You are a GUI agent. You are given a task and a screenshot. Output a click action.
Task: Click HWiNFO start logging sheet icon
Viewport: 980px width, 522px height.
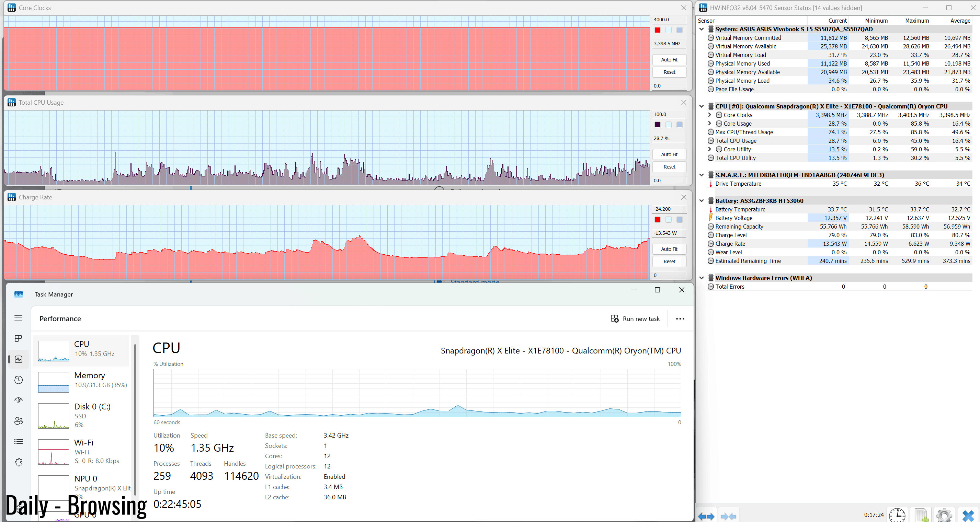[x=921, y=515]
